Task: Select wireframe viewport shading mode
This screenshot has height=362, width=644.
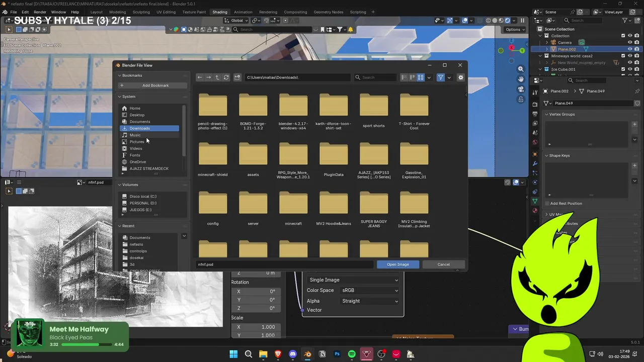Action: coord(488,21)
